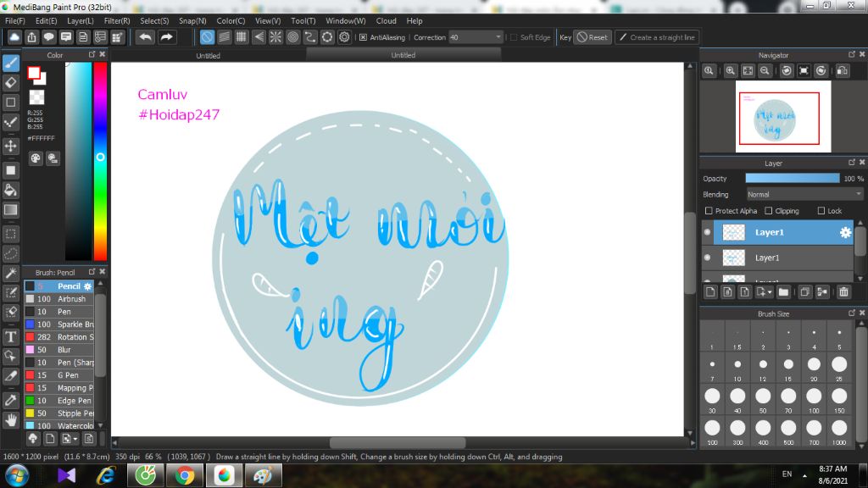The image size is (868, 488).
Task: Enable Clipping checkbox
Action: pos(768,211)
